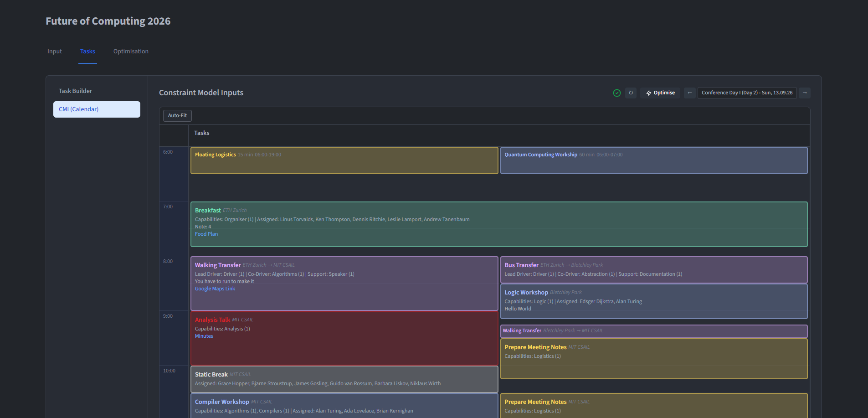The width and height of the screenshot is (868, 418).
Task: Select the Tasks tab
Action: 87,52
